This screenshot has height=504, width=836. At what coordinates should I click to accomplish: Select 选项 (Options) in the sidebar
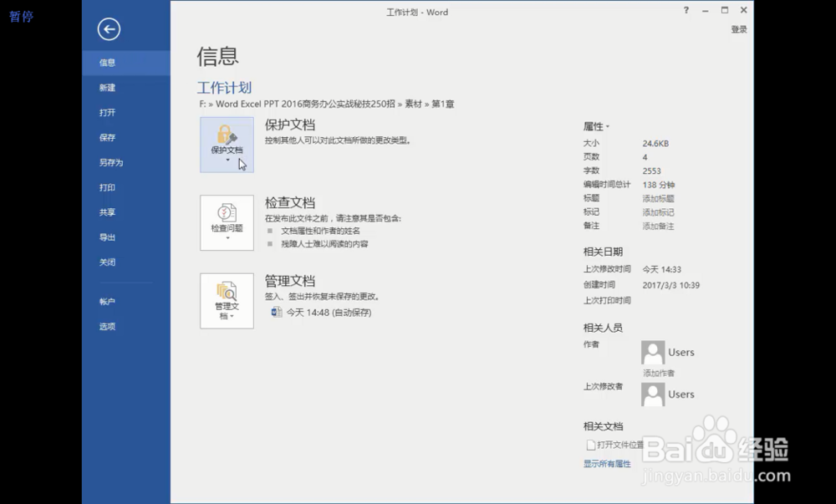point(107,326)
